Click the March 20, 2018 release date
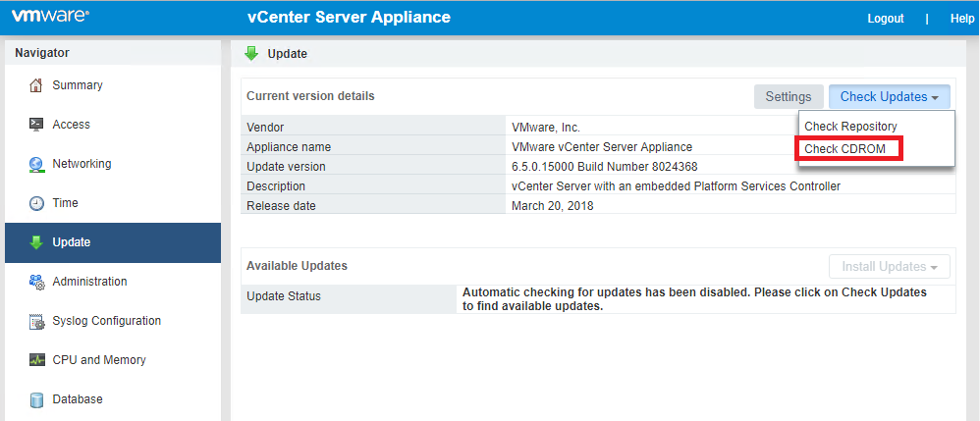The width and height of the screenshot is (980, 421). (x=552, y=206)
